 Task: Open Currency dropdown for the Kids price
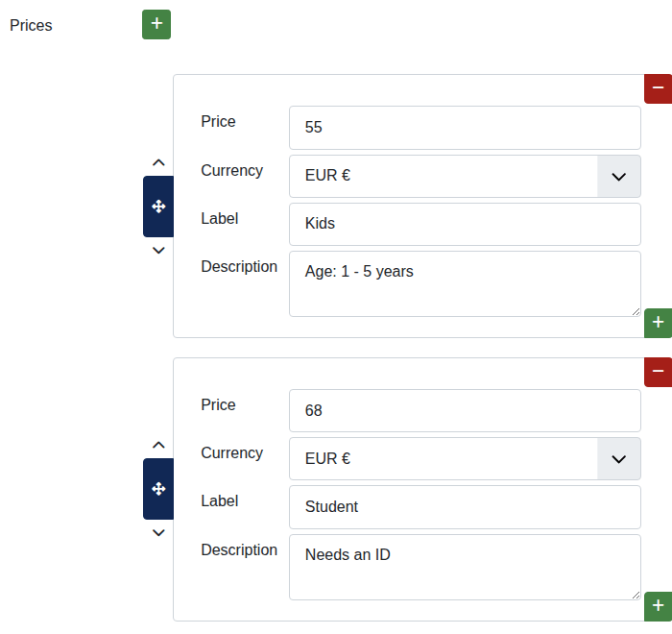[618, 176]
